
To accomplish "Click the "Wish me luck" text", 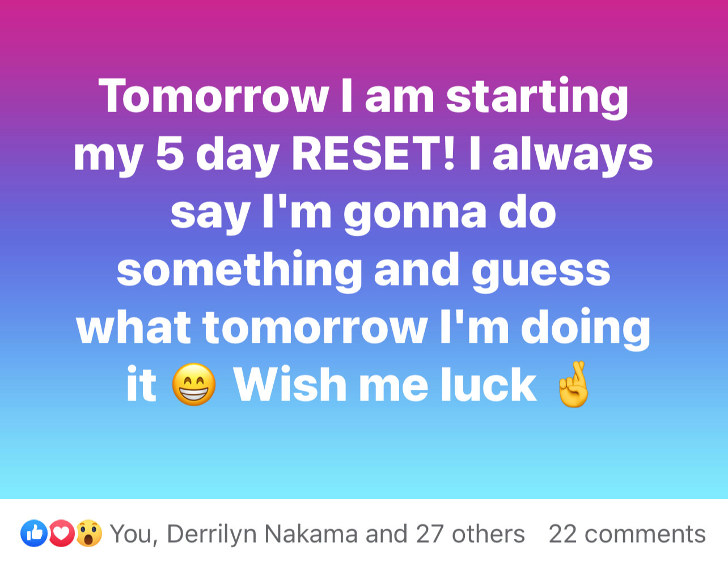I will pos(385,385).
